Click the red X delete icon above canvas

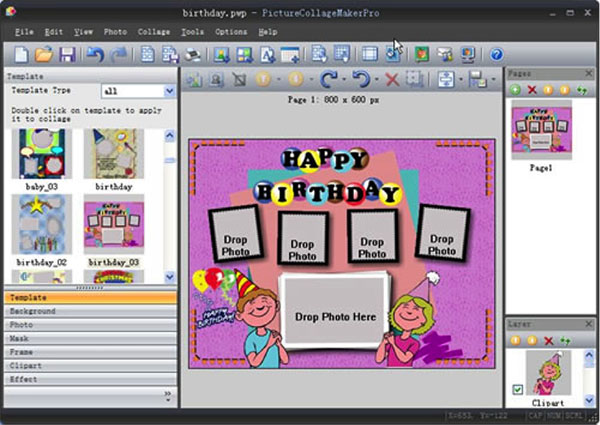[392, 79]
